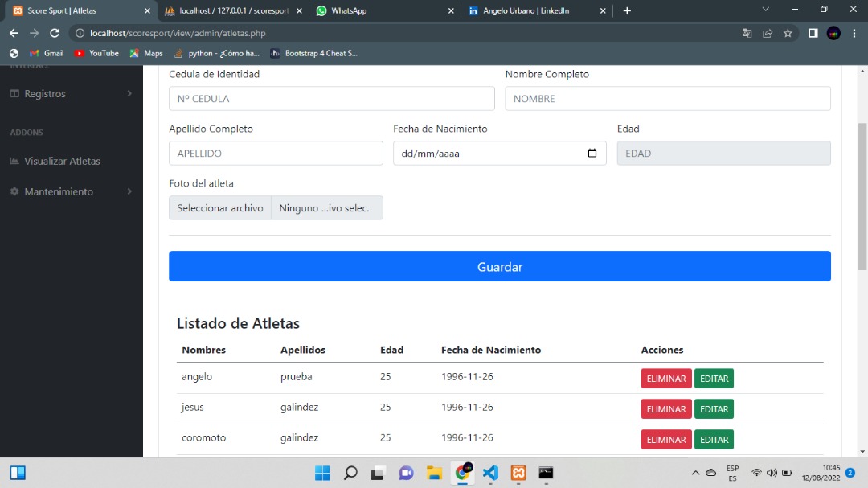Image resolution: width=868 pixels, height=488 pixels.
Task: Select the Visualizar Atletas chart icon
Action: pos(14,161)
